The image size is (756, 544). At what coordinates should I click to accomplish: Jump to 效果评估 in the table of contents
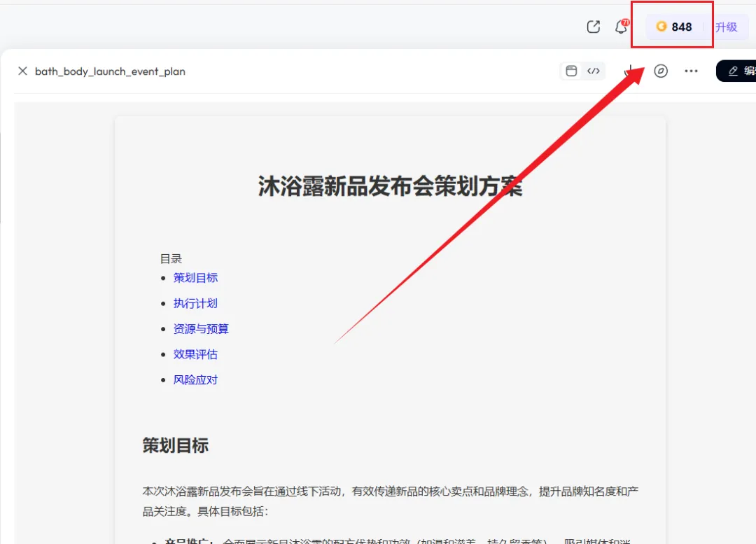pyautogui.click(x=195, y=354)
